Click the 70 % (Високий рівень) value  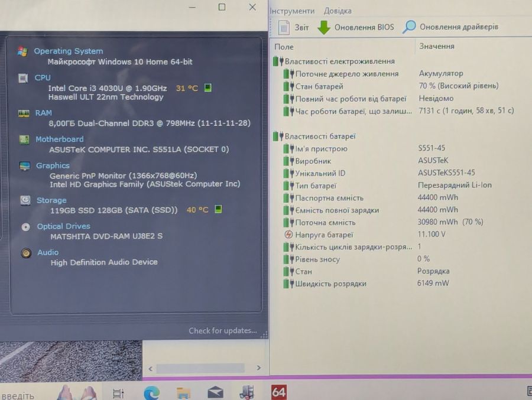[458, 86]
